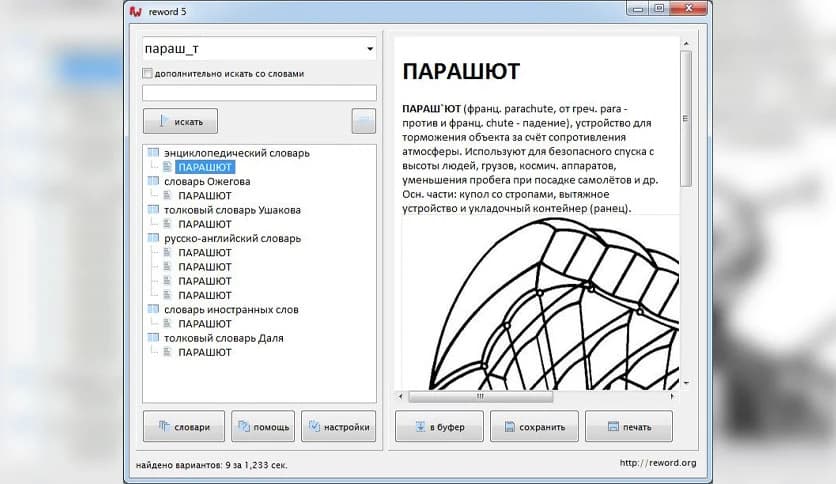
Task: Minimize the reword 5 window
Action: click(x=638, y=9)
